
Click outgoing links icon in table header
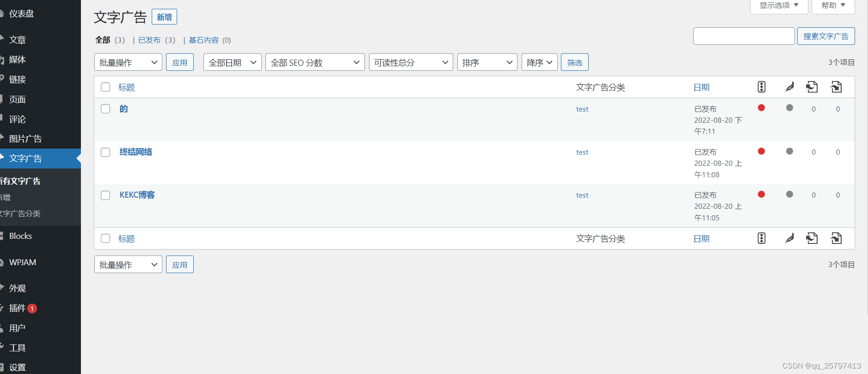tap(812, 87)
